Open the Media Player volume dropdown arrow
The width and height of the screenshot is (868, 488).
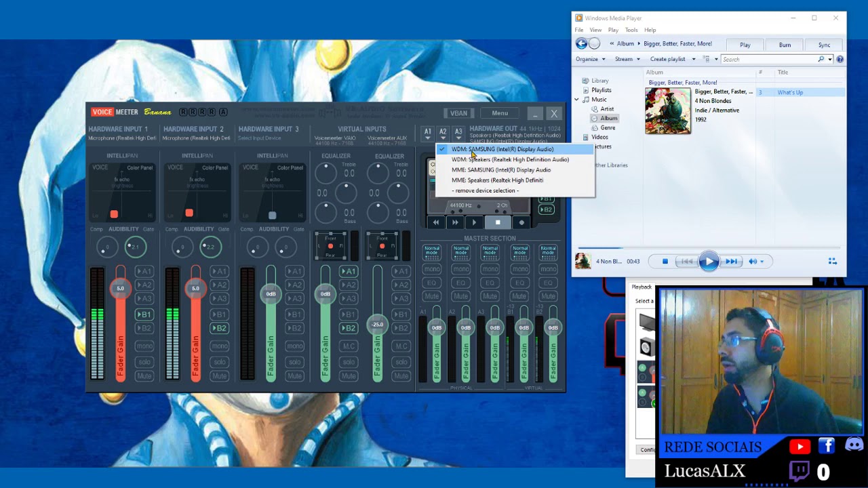tap(762, 262)
